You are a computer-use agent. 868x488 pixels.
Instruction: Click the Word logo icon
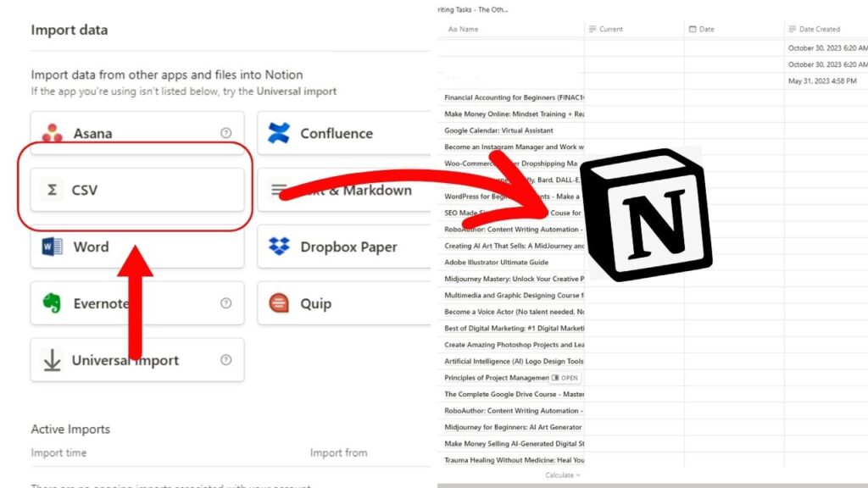(x=53, y=247)
